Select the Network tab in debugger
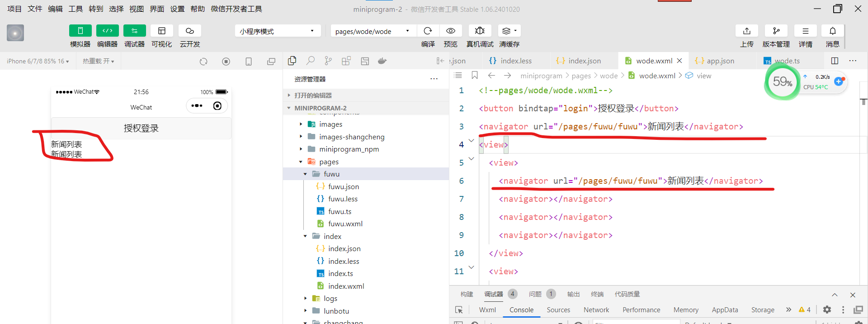This screenshot has height=324, width=868. tap(596, 310)
